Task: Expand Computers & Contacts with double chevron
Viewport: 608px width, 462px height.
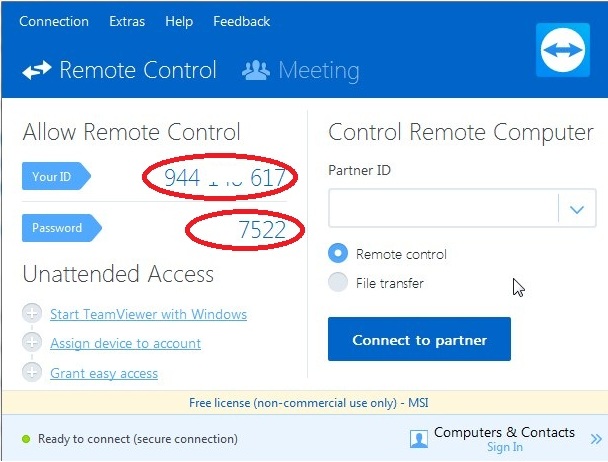Action: point(596,439)
